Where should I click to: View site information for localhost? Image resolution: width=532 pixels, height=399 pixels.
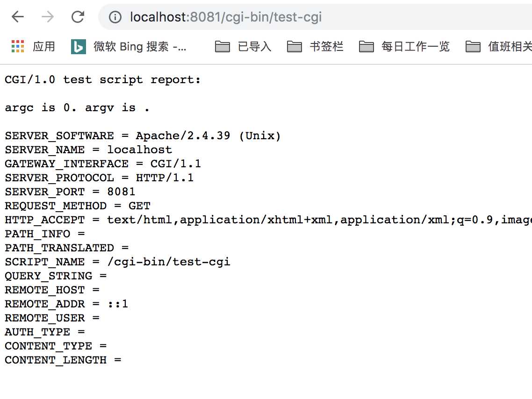115,17
